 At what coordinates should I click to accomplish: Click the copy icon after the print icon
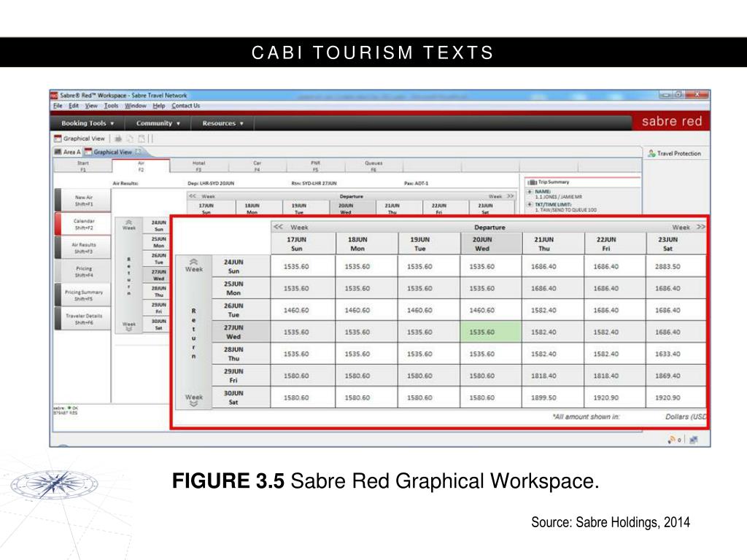pyautogui.click(x=130, y=139)
